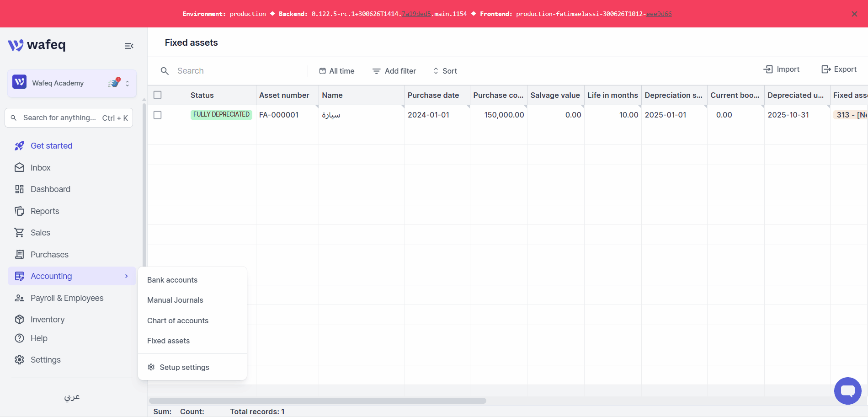This screenshot has height=417, width=868.
Task: Open the Sort dropdown
Action: pos(445,71)
